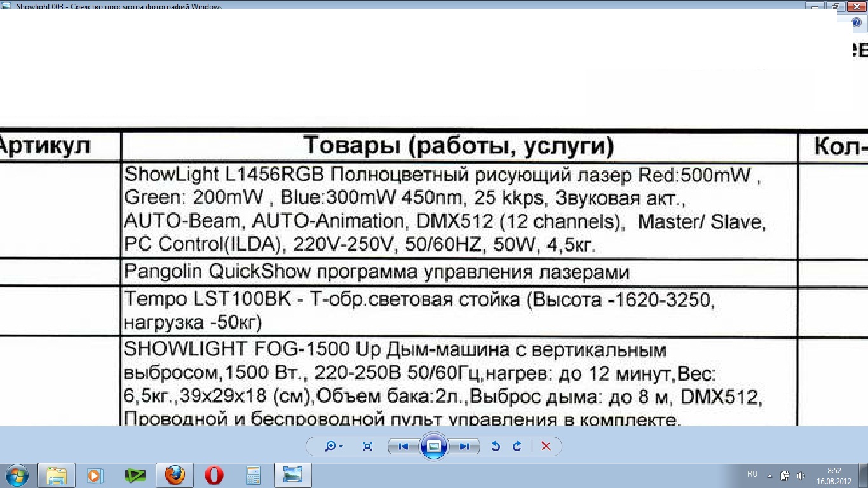Click the line starting "6,5кг.,39x29x18"
The image size is (868, 488).
(x=443, y=397)
